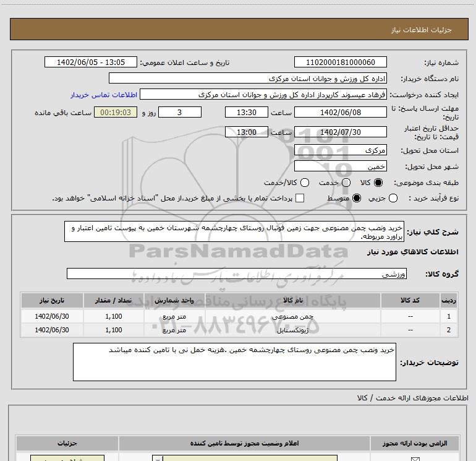476x461 pixels.
Task: Click the details button in permits row
Action: click(67, 459)
